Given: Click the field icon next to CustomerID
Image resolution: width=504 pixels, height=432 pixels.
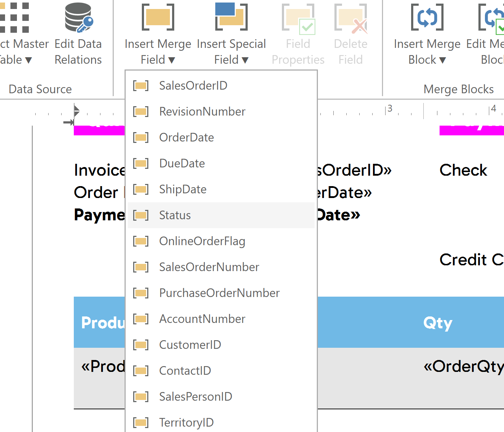Looking at the screenshot, I should coord(141,345).
